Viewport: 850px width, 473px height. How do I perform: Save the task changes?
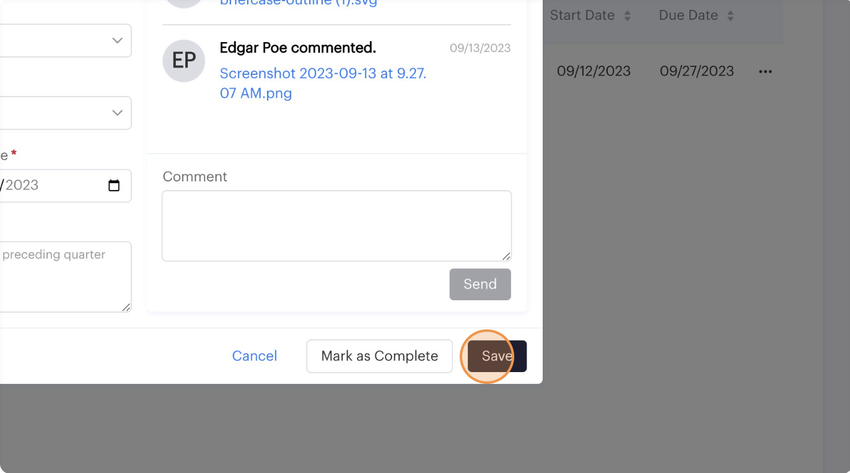click(496, 356)
